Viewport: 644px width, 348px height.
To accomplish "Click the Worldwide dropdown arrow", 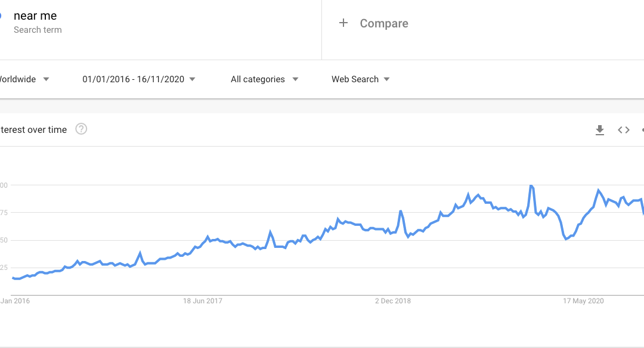I will coord(47,79).
